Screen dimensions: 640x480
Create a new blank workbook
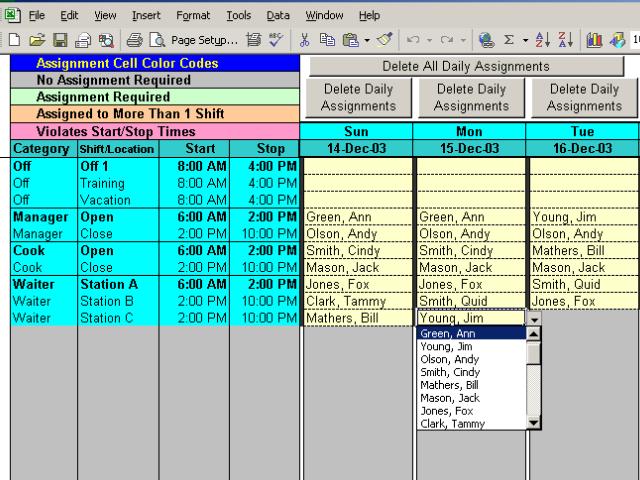tap(14, 40)
